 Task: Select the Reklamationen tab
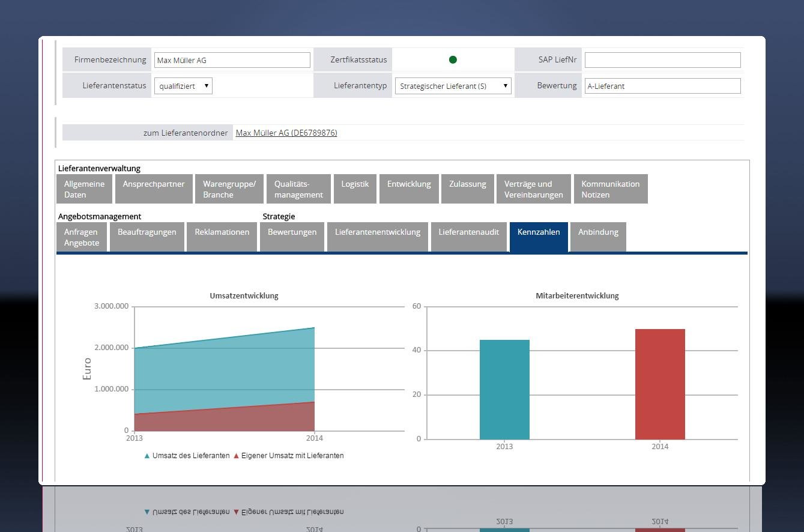click(222, 237)
